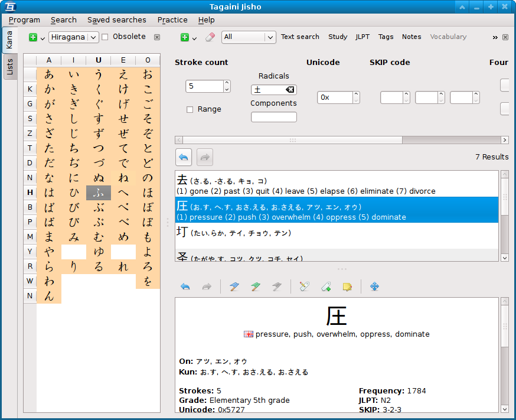Click the green plus icon beside Hiragana dropdown
Viewport: 516px width, 420px height.
tap(33, 37)
